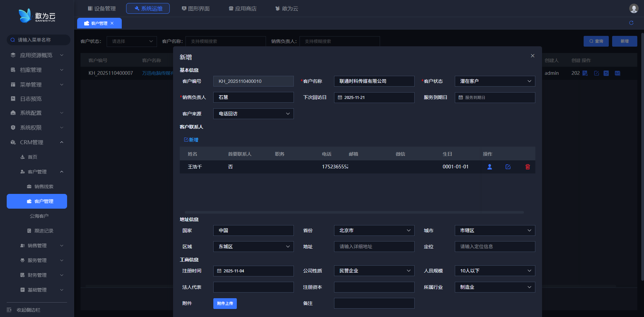Click the 法人代表 input field
The image size is (644, 317).
[x=253, y=287]
